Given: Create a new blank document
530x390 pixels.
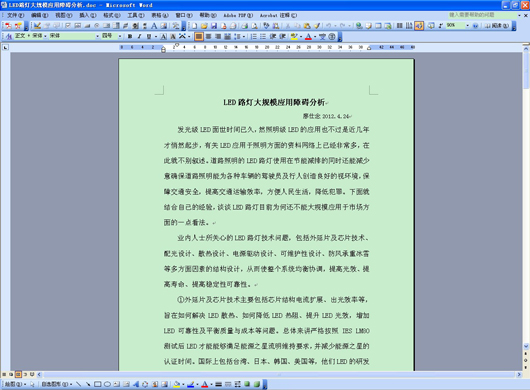Looking at the screenshot, I should coord(195,26).
